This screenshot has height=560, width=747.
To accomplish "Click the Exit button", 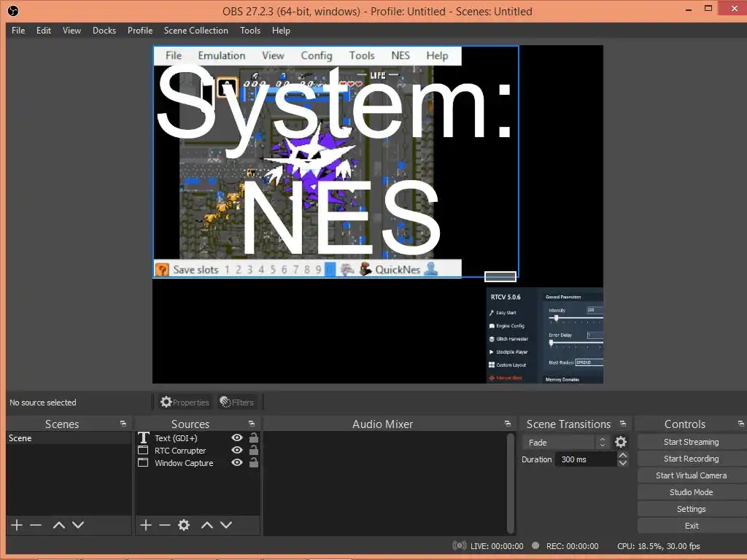I will tap(692, 526).
